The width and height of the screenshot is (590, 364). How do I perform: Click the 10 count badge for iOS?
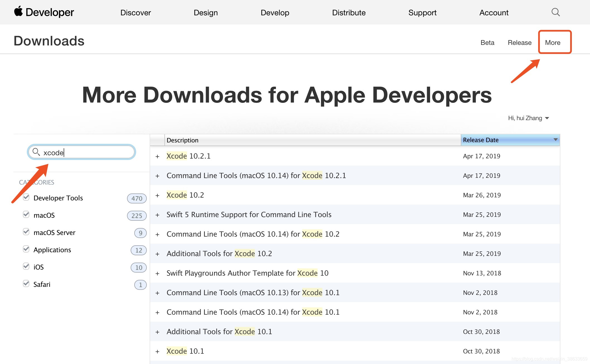139,268
